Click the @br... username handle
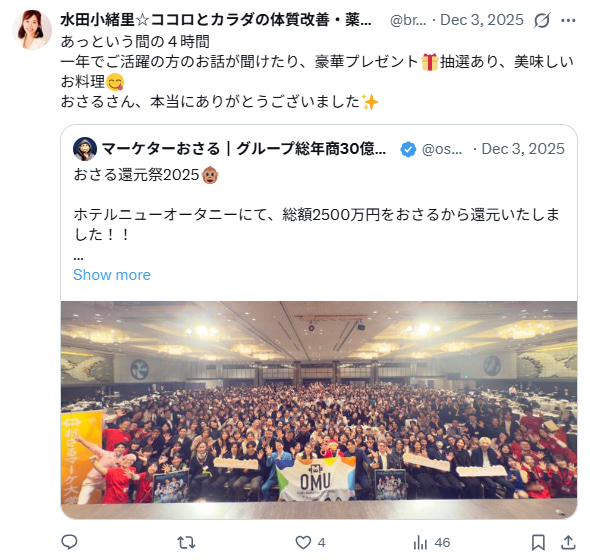The height and width of the screenshot is (560, 590). click(x=408, y=20)
